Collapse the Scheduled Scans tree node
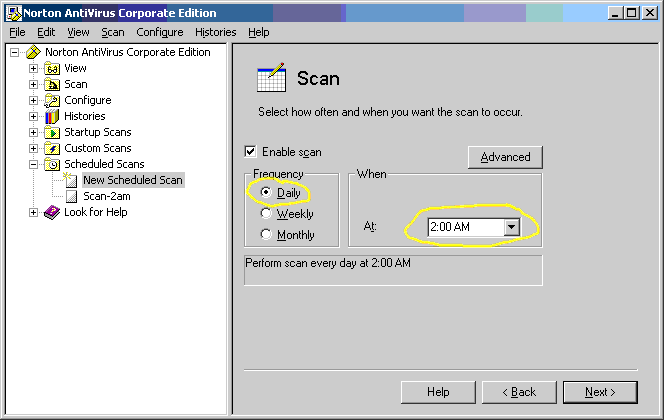 [x=34, y=164]
